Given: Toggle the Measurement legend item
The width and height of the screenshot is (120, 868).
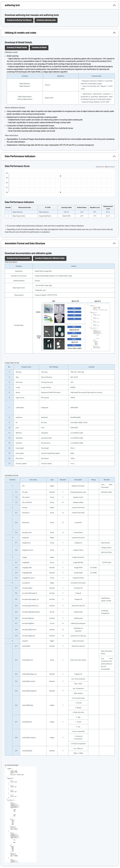Looking at the screenshot, I should 100,167.
